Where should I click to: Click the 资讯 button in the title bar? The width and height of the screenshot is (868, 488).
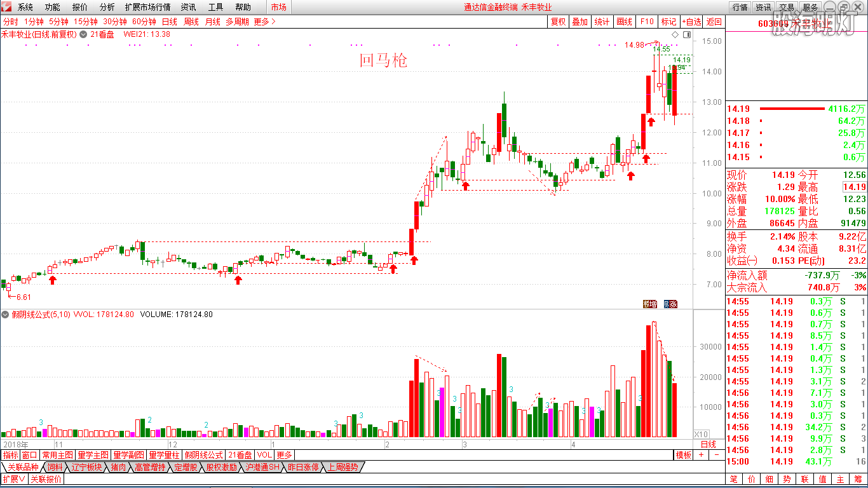[x=763, y=7]
